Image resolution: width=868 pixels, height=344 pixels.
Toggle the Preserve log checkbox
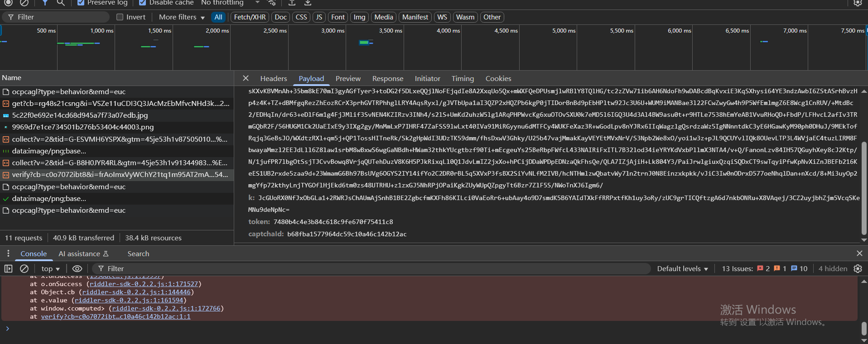(81, 3)
